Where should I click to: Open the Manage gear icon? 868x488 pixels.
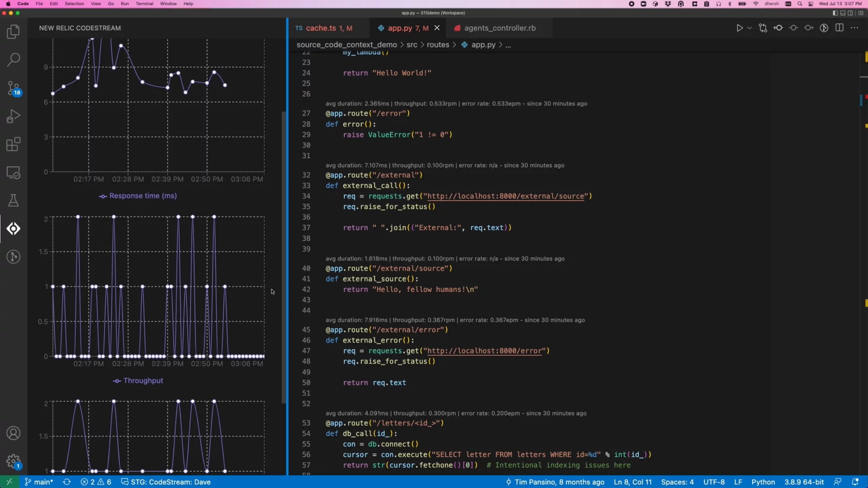[14, 461]
